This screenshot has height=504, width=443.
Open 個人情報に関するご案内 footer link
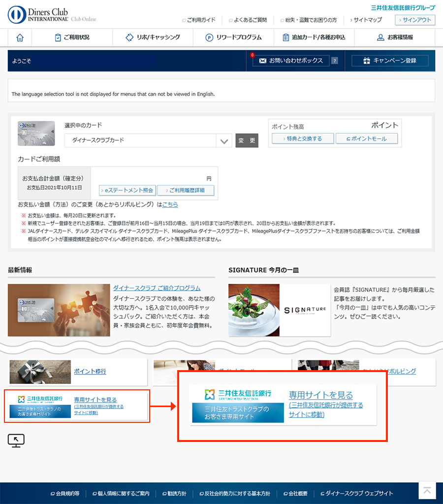pyautogui.click(x=121, y=493)
